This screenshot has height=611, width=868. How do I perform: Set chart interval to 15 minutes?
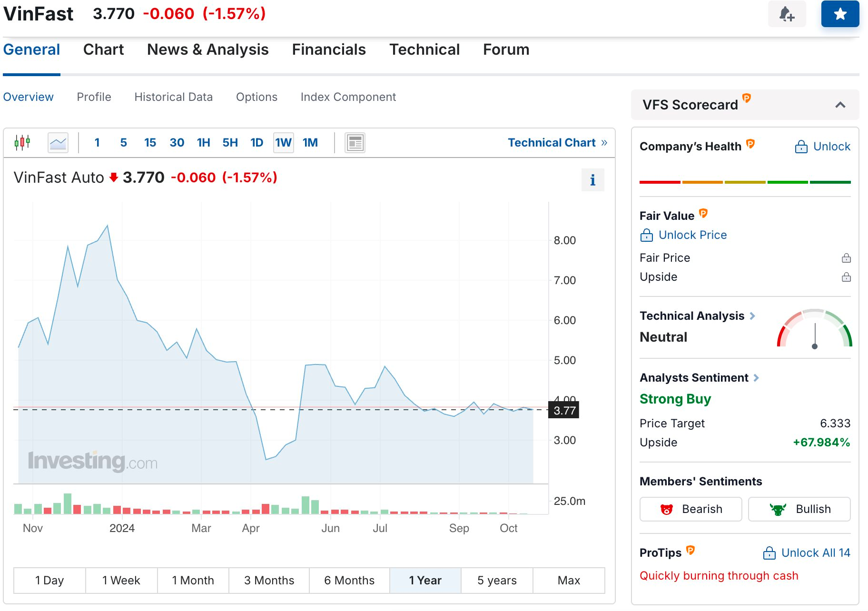pyautogui.click(x=150, y=143)
